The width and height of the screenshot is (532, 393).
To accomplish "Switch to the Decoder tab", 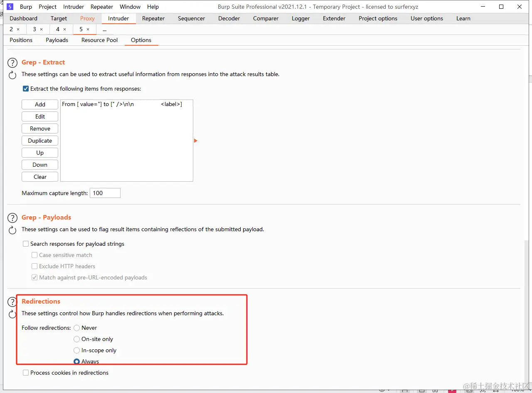I will [x=229, y=18].
